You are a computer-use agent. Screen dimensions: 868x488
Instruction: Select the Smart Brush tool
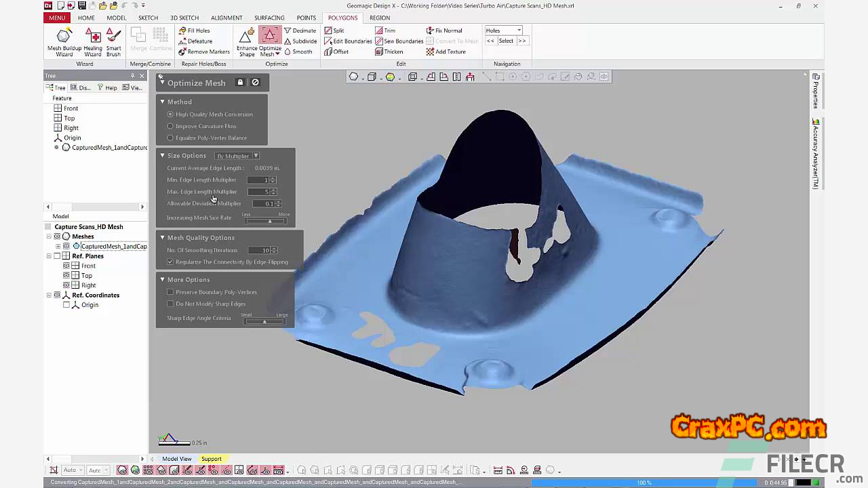pos(113,42)
